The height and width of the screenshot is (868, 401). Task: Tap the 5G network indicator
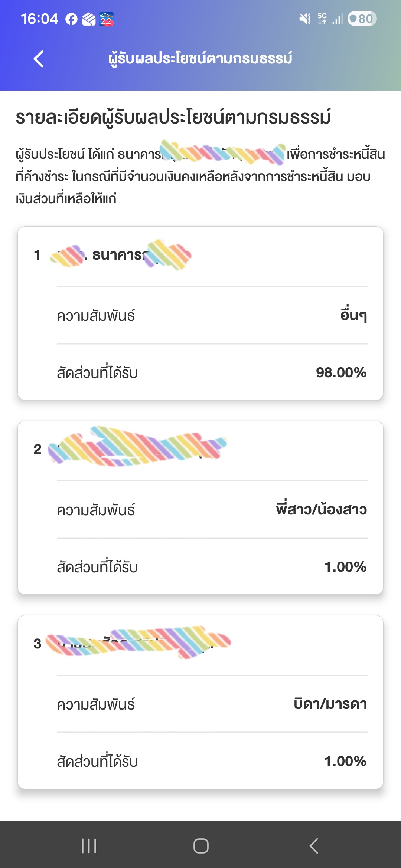click(x=322, y=19)
